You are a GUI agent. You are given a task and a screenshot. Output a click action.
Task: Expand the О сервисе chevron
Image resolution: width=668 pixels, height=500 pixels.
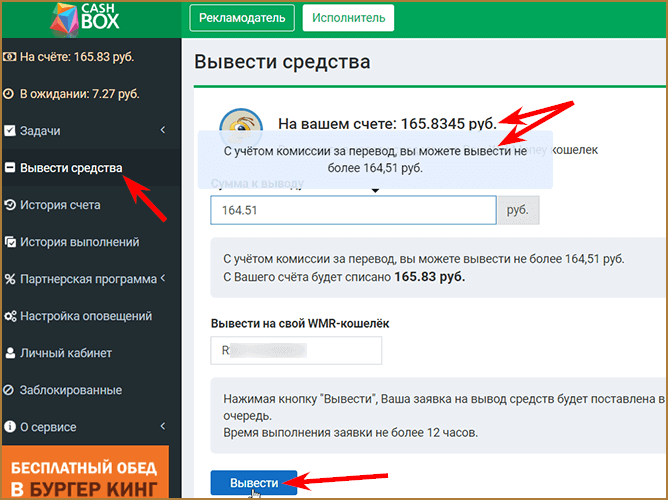coord(163,426)
